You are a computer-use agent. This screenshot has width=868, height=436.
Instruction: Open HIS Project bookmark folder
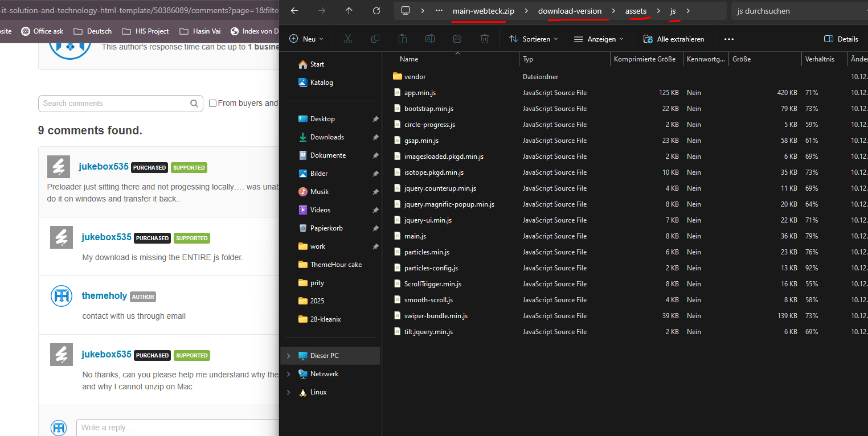146,31
